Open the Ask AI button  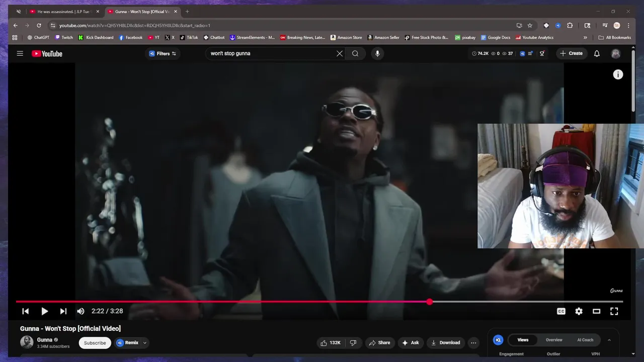[410, 342]
